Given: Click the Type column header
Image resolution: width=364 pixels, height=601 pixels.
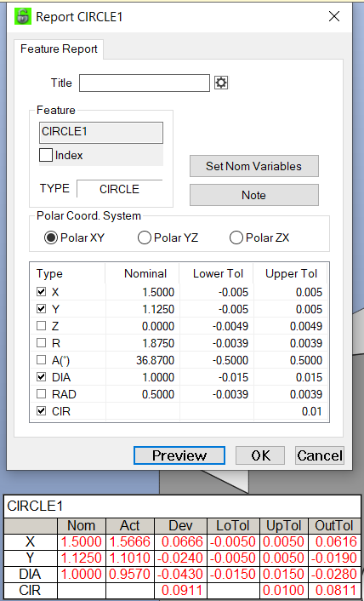Looking at the screenshot, I should (x=67, y=273).
